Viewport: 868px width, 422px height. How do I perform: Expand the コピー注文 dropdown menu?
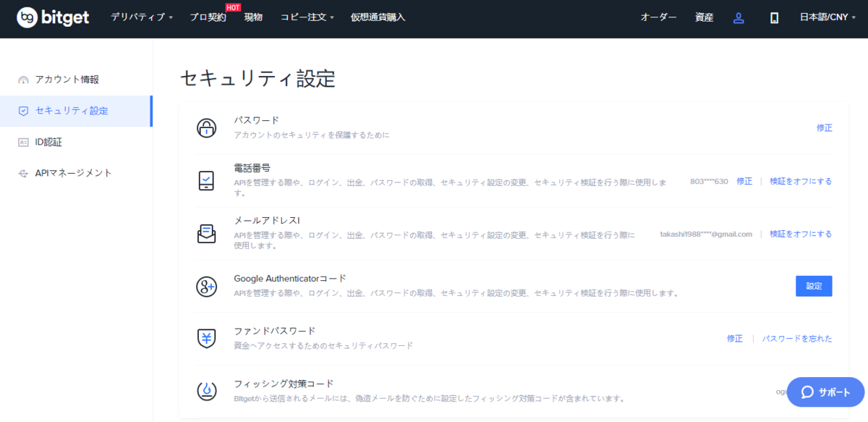click(307, 17)
